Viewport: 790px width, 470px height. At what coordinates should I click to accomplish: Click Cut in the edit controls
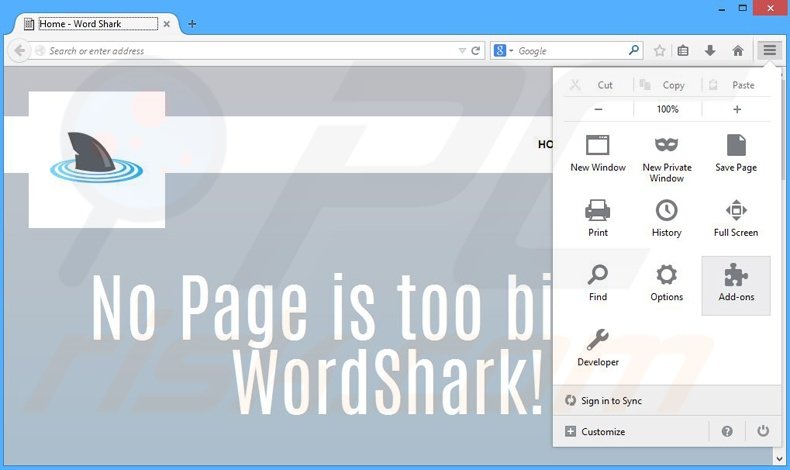[x=599, y=85]
